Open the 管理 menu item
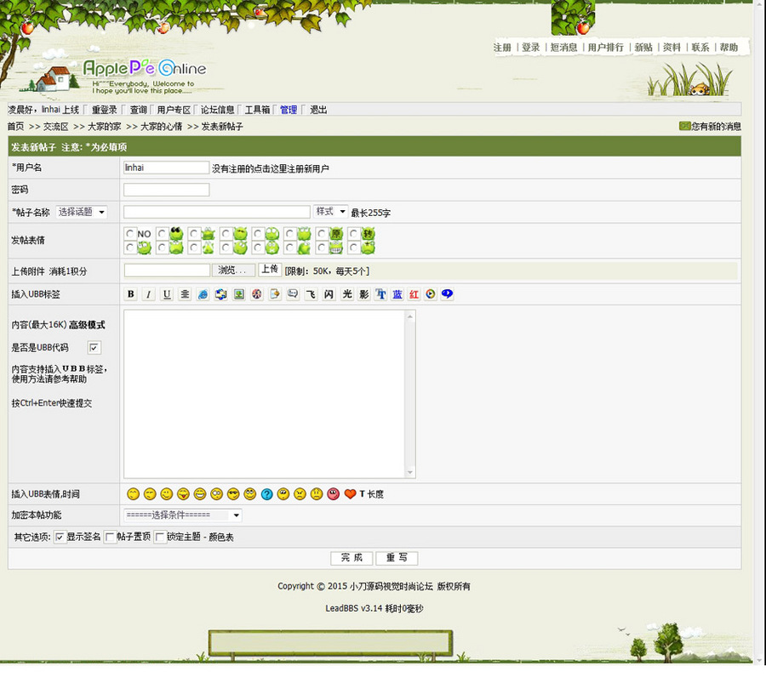Image resolution: width=766 pixels, height=700 pixels. pos(289,109)
